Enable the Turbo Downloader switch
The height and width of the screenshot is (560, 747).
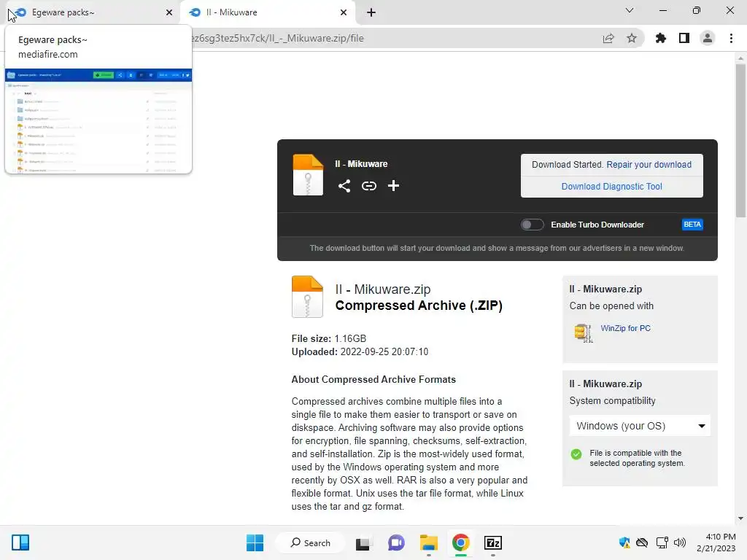pyautogui.click(x=532, y=225)
